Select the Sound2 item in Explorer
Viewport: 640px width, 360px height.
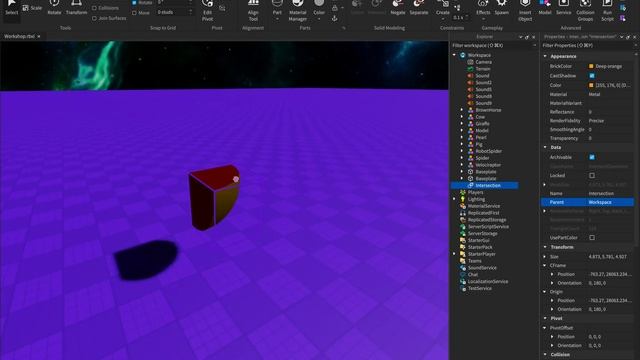click(x=483, y=82)
